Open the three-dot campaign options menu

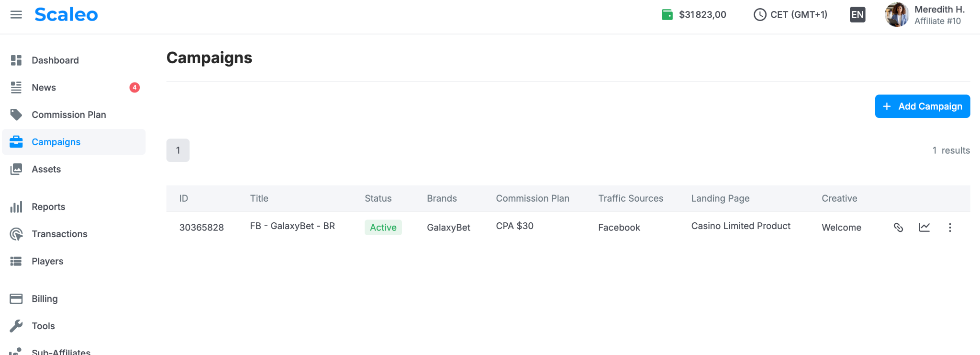[x=950, y=228]
